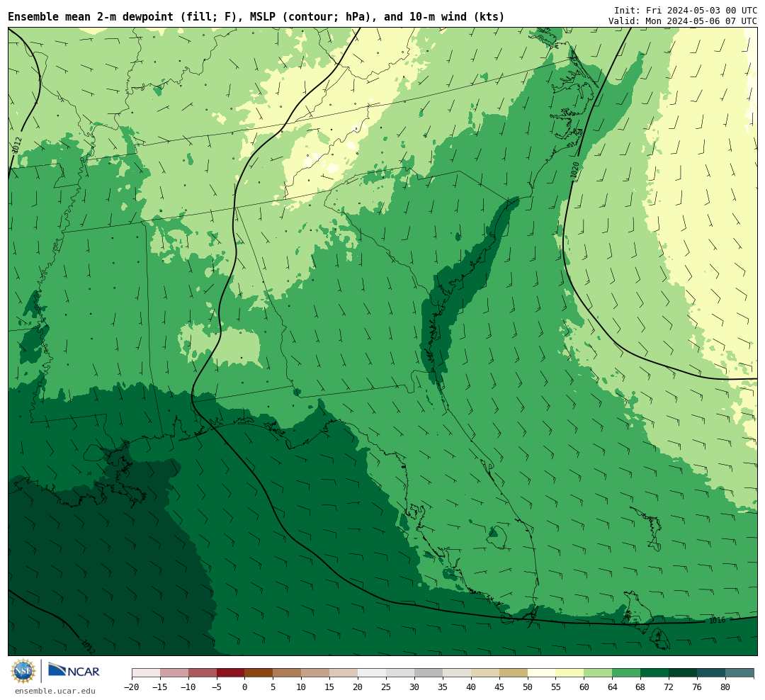Pick the 40 to 45 beige swatch
765x700 pixels.
pyautogui.click(x=485, y=673)
